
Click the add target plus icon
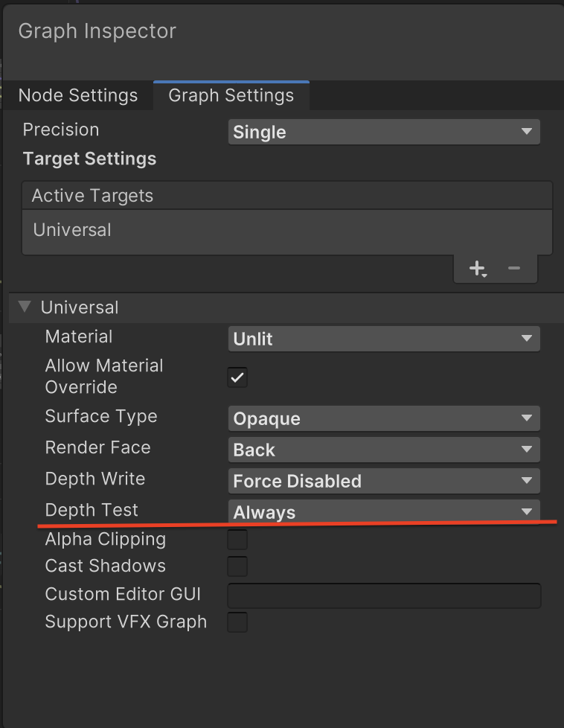(x=476, y=269)
